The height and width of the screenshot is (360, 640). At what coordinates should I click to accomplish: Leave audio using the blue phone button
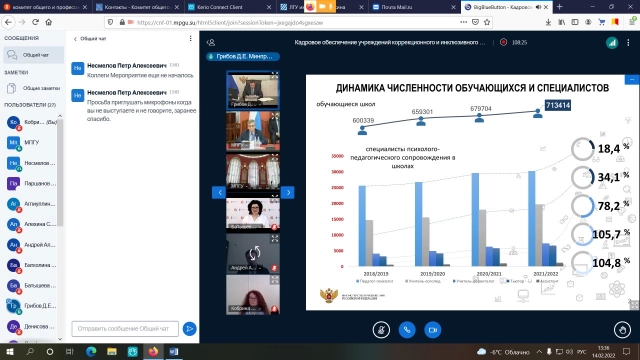coord(407,330)
